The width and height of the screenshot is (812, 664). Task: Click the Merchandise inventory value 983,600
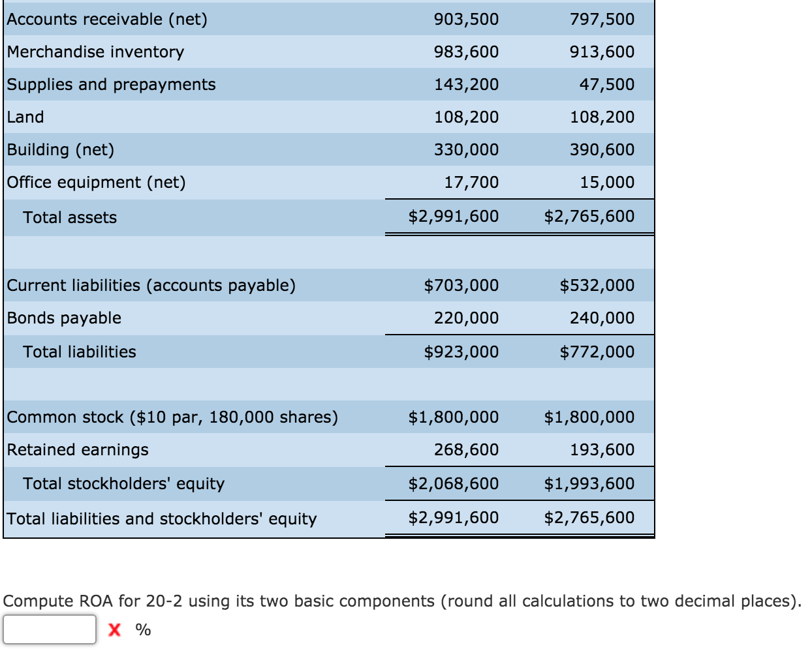coord(468,52)
